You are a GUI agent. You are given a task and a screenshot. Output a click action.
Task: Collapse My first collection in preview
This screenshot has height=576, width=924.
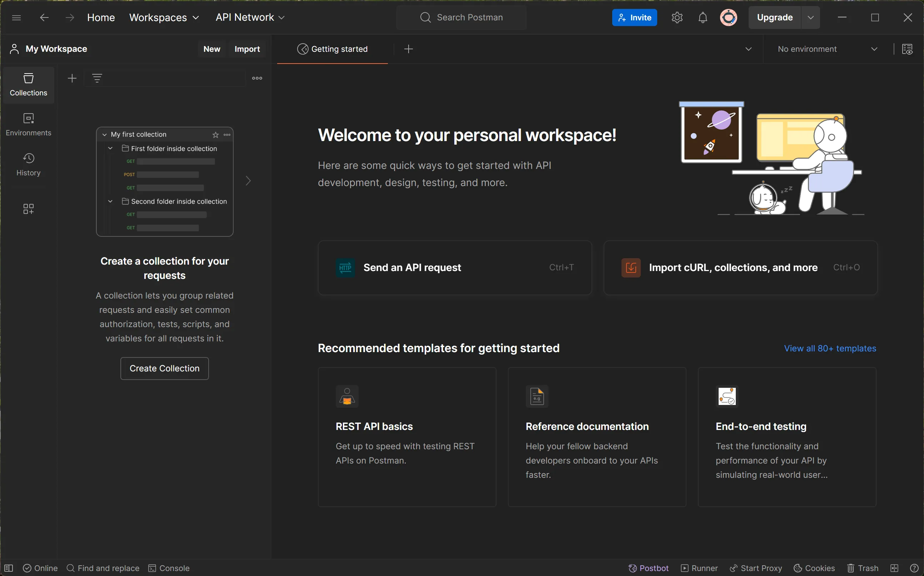(x=104, y=135)
